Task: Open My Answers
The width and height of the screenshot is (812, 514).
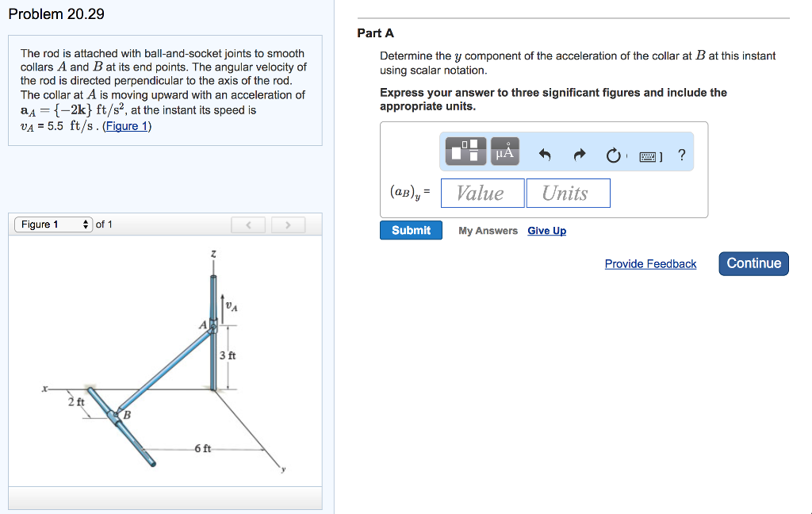Action: [x=488, y=231]
